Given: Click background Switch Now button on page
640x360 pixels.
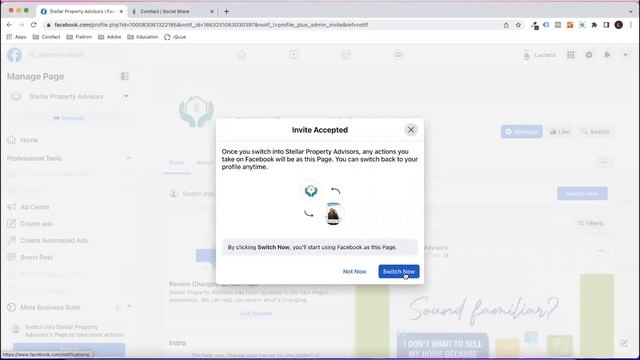Looking at the screenshot, I should point(582,193).
